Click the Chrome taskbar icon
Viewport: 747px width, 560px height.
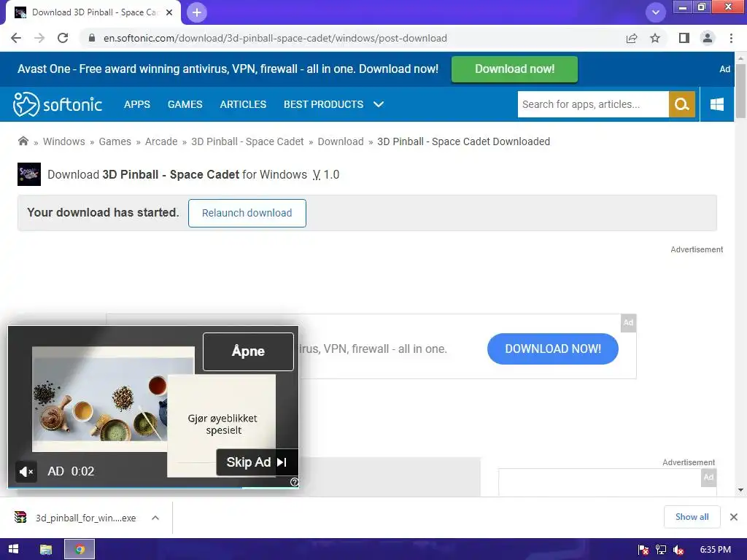point(80,549)
